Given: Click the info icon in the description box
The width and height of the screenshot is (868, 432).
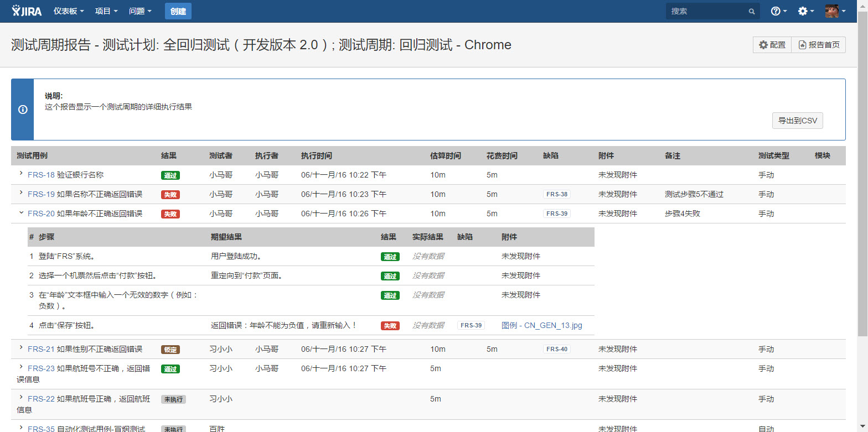Looking at the screenshot, I should click(23, 110).
